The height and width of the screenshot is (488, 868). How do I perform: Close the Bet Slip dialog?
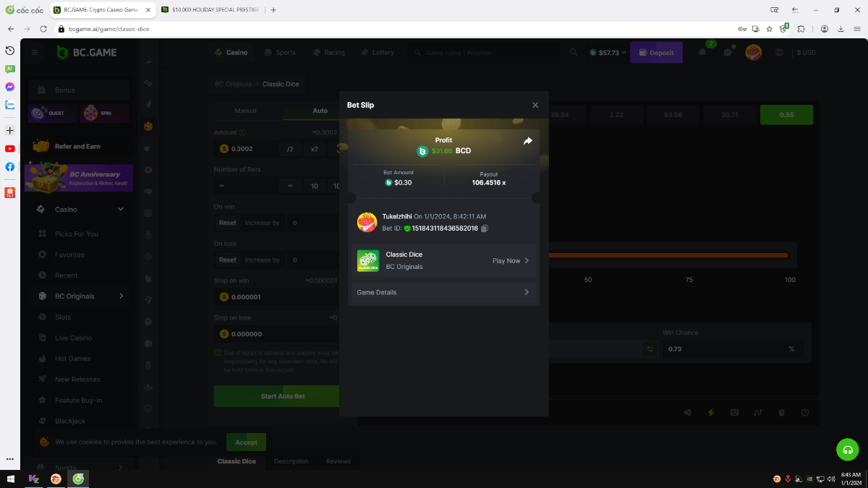click(535, 105)
